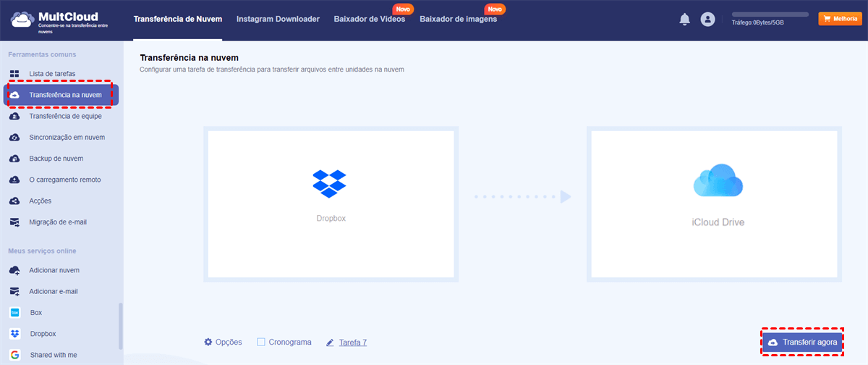Click the Migração de e-mail icon
The width and height of the screenshot is (868, 365).
pos(14,222)
